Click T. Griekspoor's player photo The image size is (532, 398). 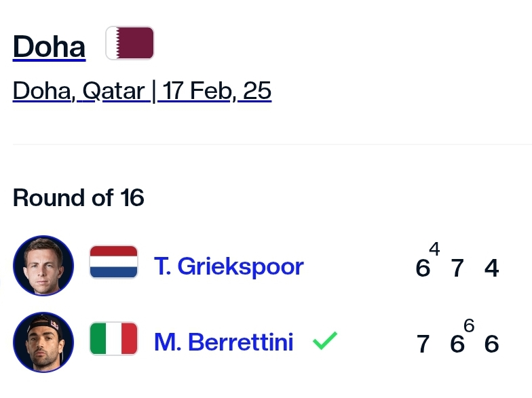43,266
